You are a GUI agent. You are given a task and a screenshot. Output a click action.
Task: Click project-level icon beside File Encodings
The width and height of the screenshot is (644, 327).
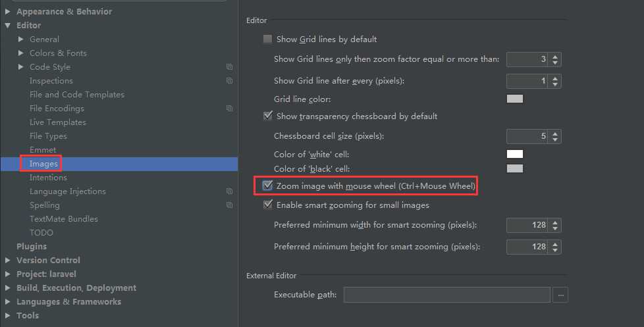229,109
